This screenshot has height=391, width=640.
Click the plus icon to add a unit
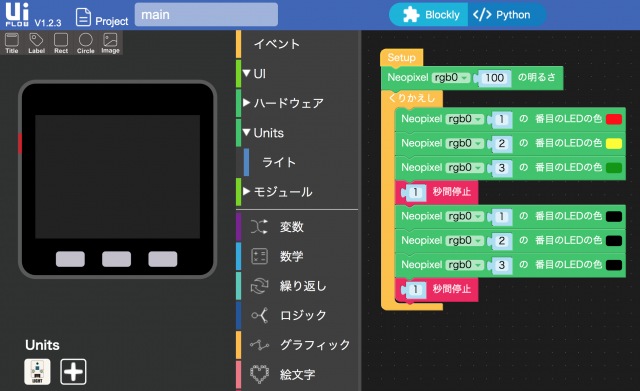(x=73, y=371)
